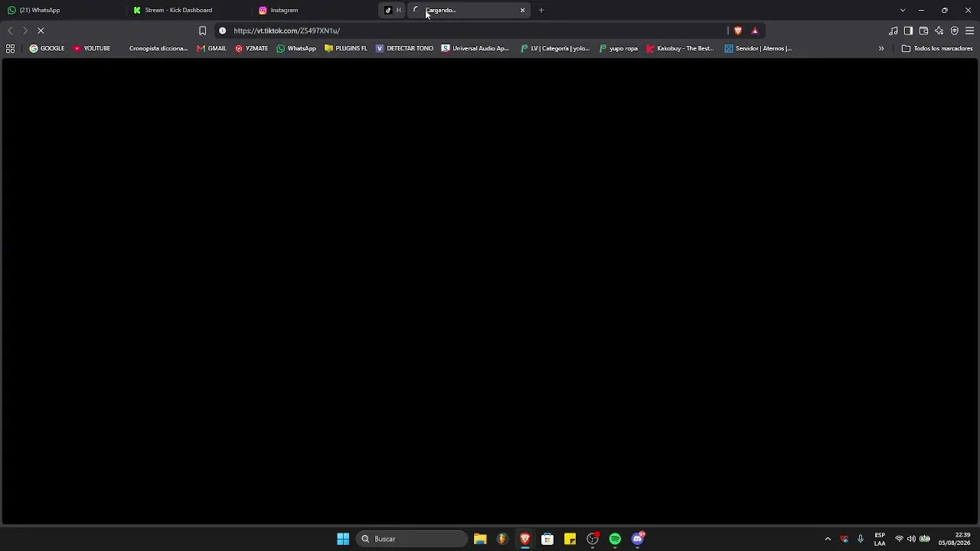This screenshot has width=980, height=551.
Task: Open battery status tray icon
Action: point(925,539)
